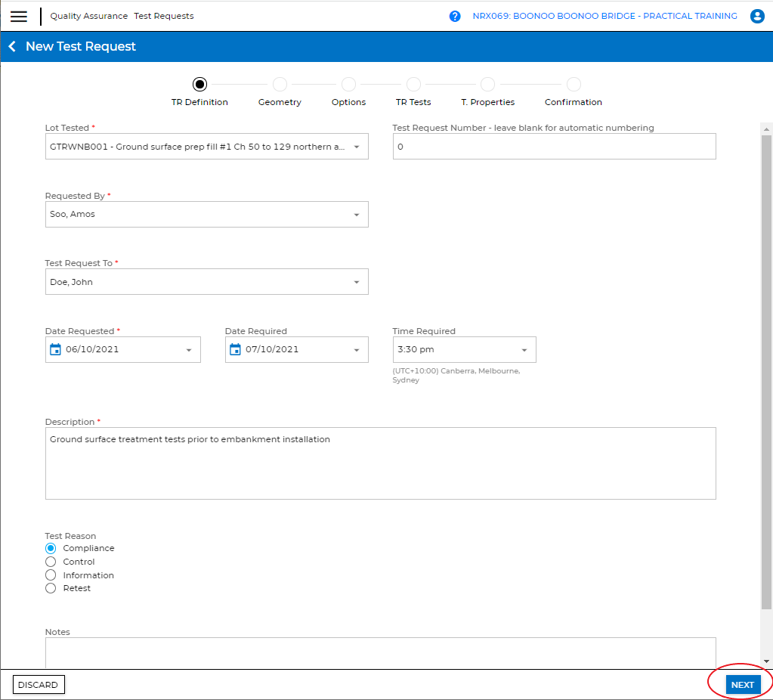Image resolution: width=773 pixels, height=700 pixels.
Task: Jump to the Geometry step circle
Action: [280, 85]
